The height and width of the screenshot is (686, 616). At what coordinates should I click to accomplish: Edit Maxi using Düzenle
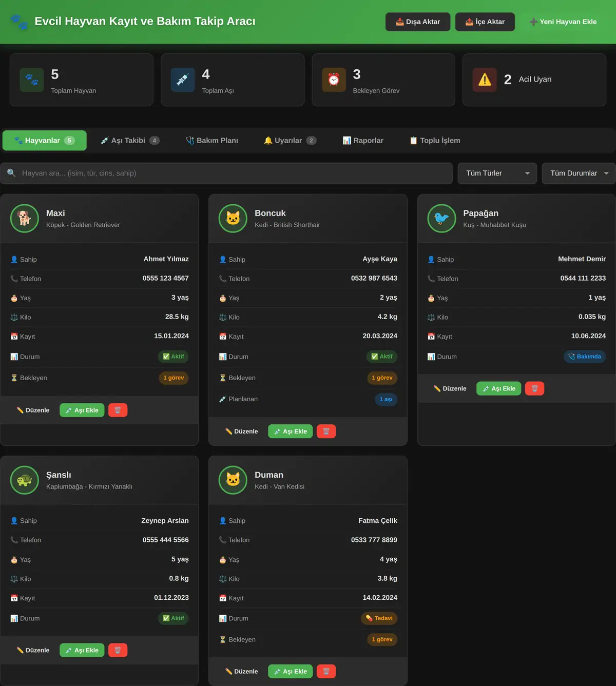click(33, 410)
